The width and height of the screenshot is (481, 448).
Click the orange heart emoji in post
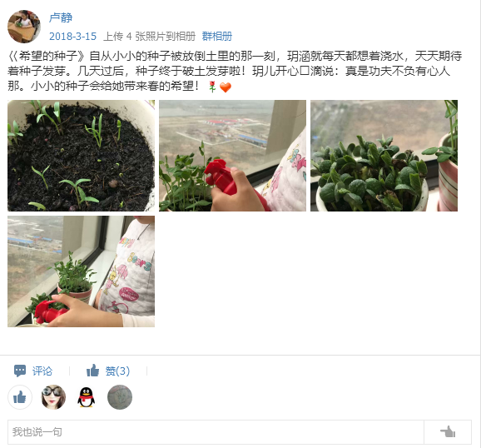coord(226,87)
